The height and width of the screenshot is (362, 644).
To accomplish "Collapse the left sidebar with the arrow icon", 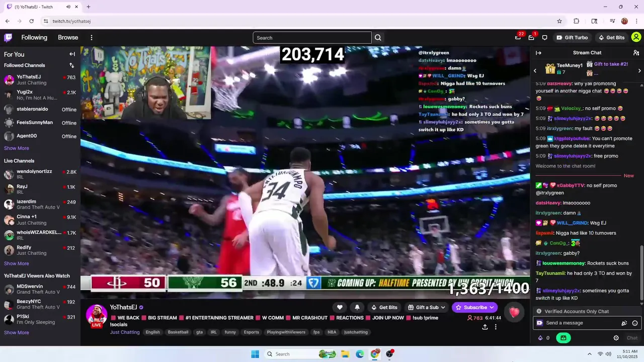I will (x=72, y=54).
